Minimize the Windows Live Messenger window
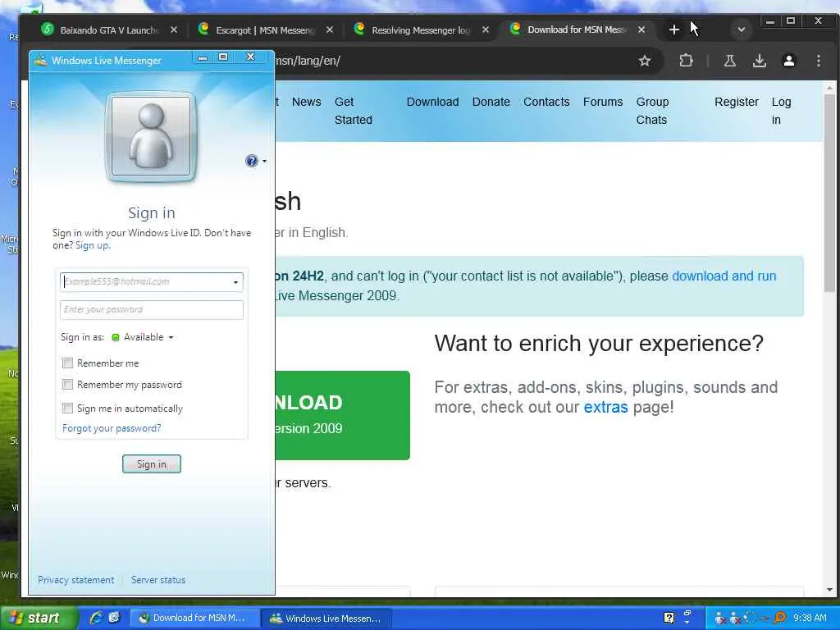Viewport: 840px width, 630px height. (x=203, y=57)
